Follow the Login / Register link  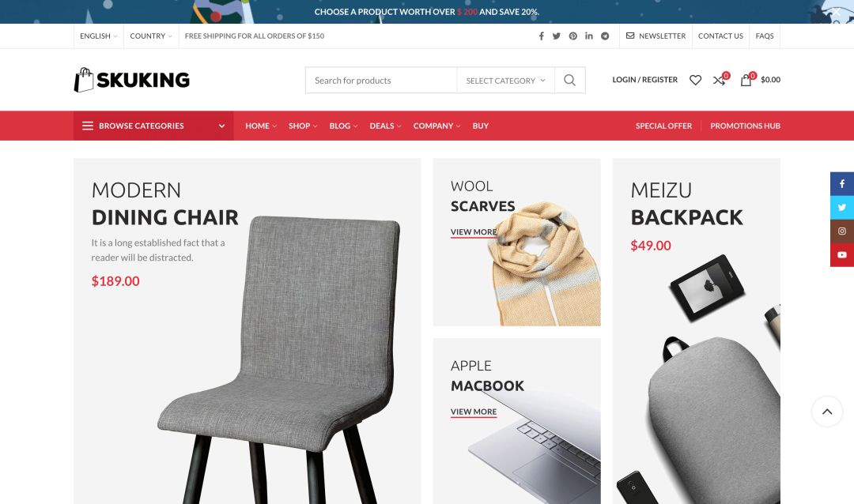[645, 80]
